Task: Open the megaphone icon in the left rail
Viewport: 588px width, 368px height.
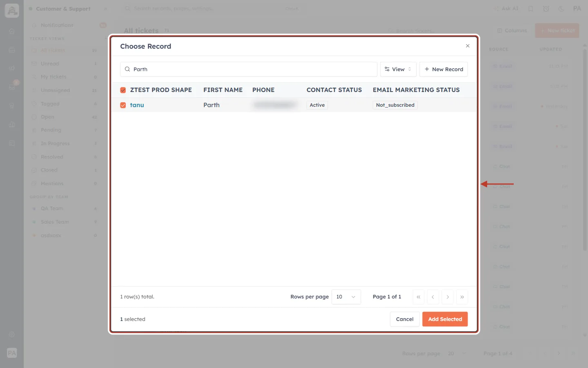Action: pos(12,68)
